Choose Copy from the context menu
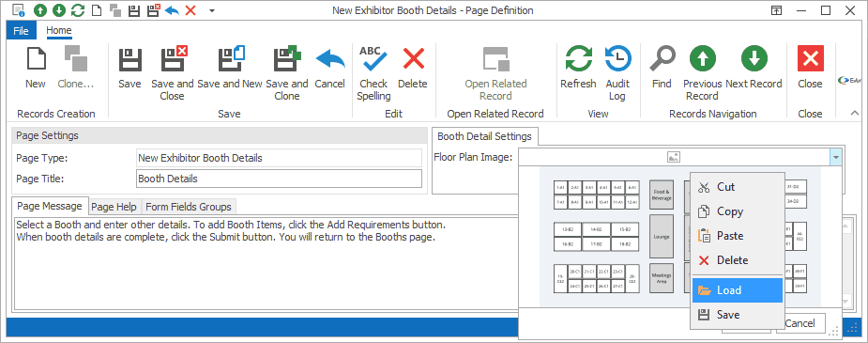868x343 pixels. 738,211
